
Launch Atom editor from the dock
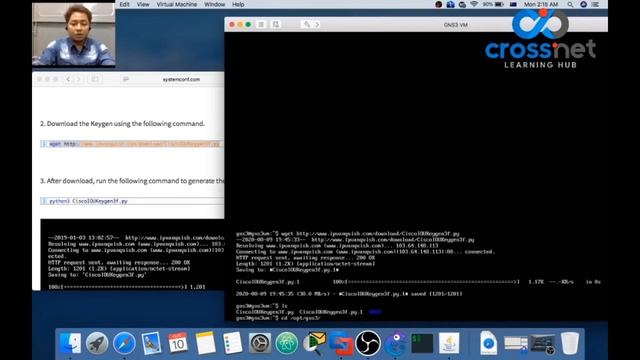tap(287, 343)
